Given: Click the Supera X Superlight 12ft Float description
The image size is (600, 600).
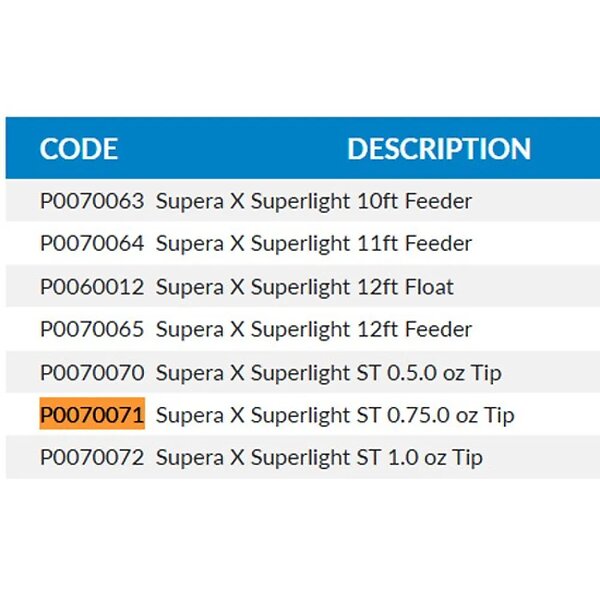Looking at the screenshot, I should pos(304,287).
